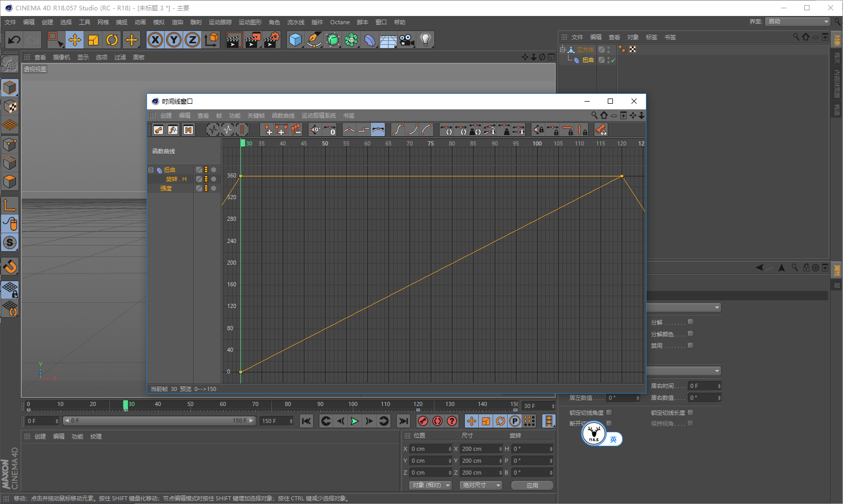Toggle 旋转 . H track solo dot
Viewport: 843px width, 504px height.
(214, 179)
